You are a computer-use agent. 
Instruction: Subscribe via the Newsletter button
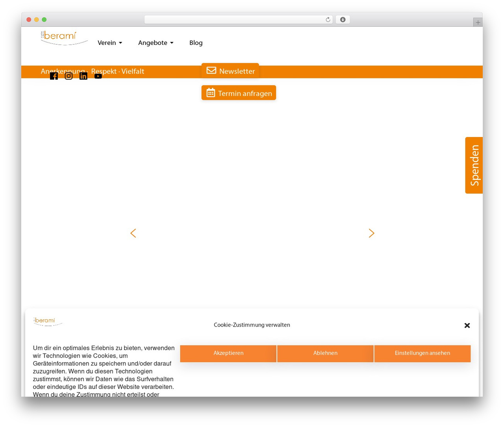tap(230, 71)
